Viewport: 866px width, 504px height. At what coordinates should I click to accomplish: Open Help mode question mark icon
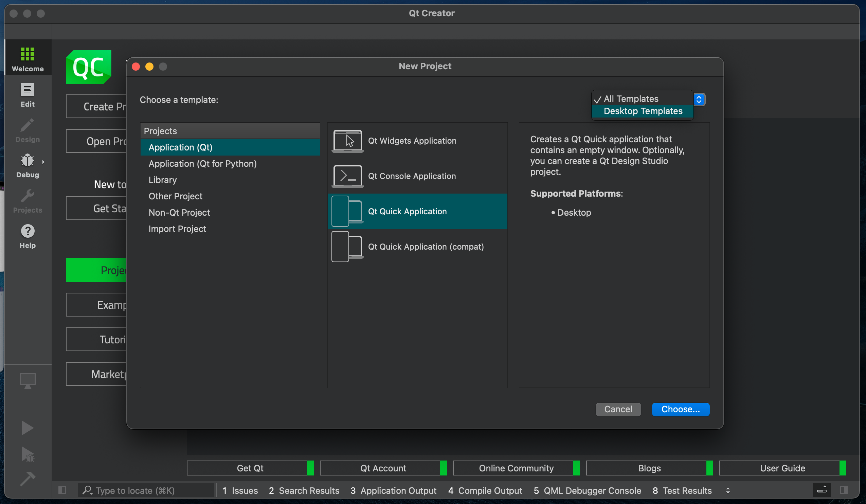click(28, 231)
